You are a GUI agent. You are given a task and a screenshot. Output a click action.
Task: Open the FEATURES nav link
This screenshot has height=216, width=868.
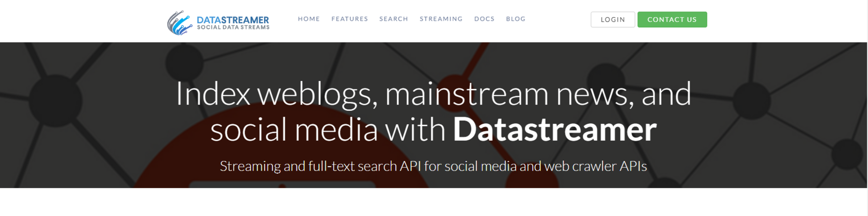point(349,19)
